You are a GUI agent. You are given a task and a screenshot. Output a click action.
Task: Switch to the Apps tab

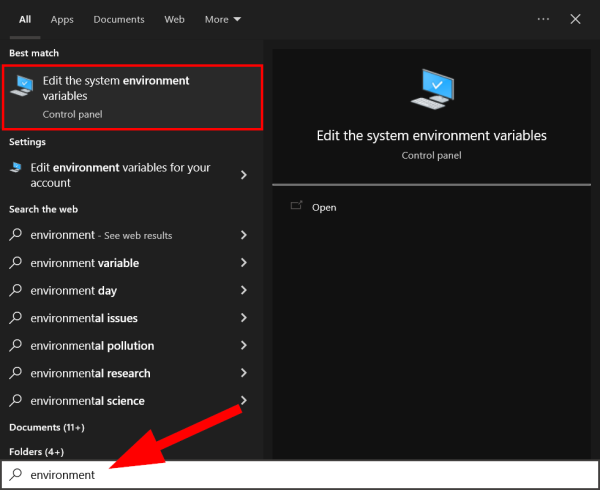[62, 19]
